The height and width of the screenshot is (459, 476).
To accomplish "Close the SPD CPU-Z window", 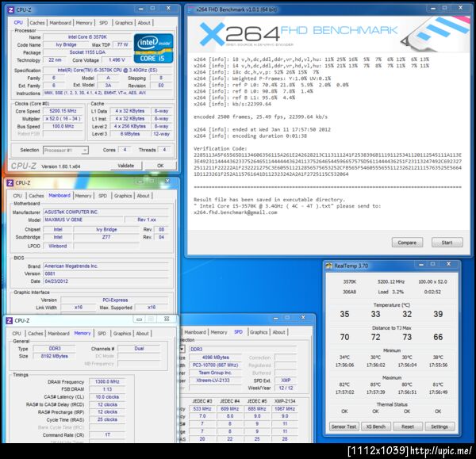I will (303, 317).
